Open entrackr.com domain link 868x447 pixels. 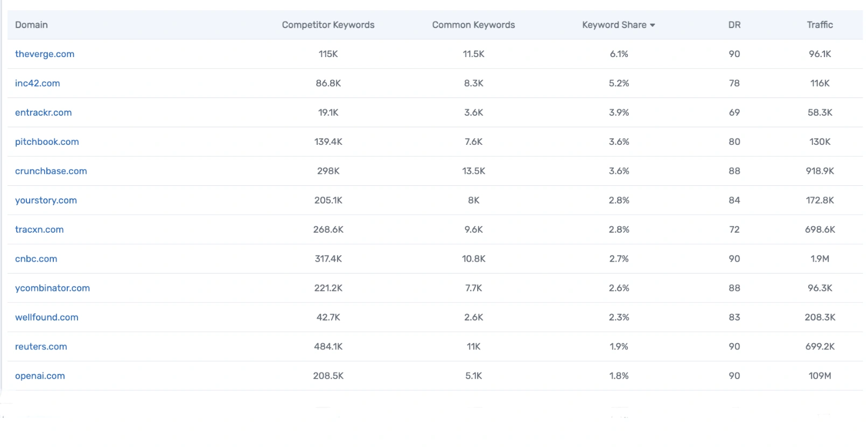[x=43, y=113]
